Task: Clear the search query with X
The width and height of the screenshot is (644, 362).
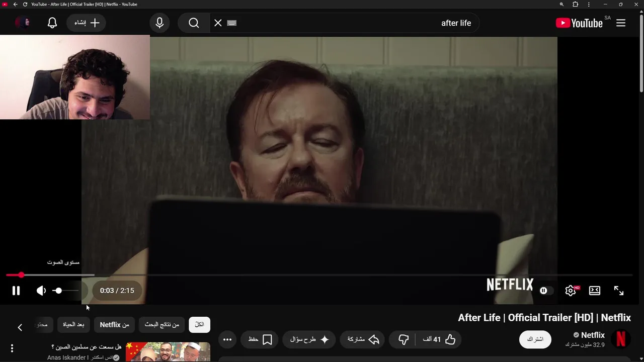Action: point(218,23)
